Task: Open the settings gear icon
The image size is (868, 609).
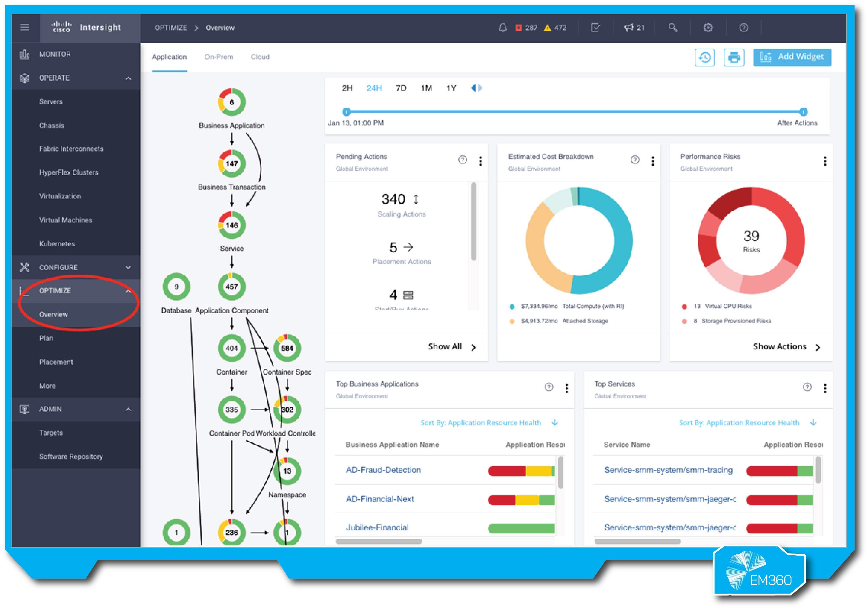Action: pos(708,28)
